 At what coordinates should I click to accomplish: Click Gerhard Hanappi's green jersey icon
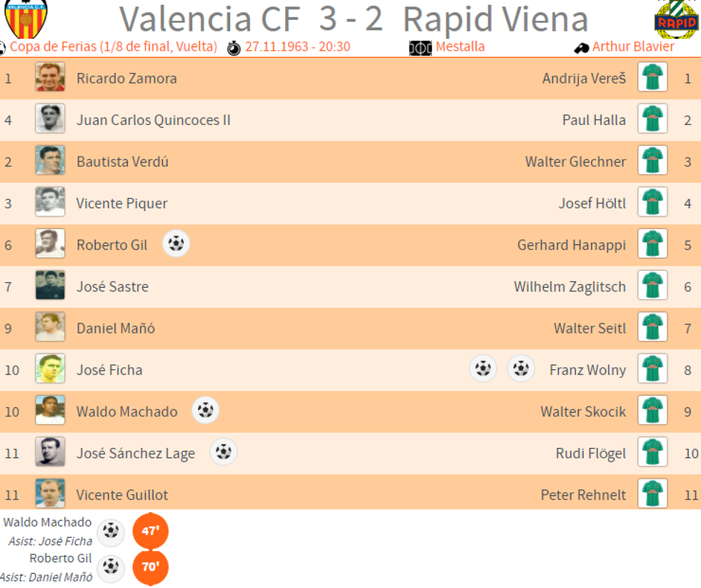(x=652, y=245)
